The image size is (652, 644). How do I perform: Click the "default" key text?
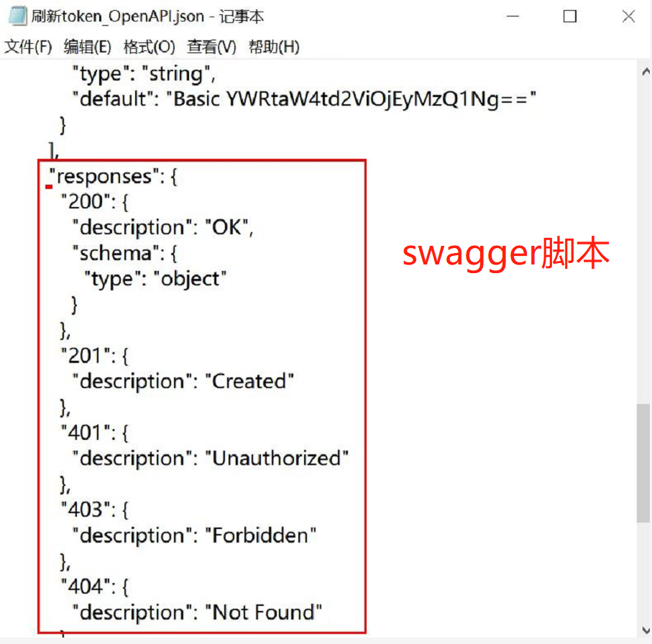click(112, 99)
